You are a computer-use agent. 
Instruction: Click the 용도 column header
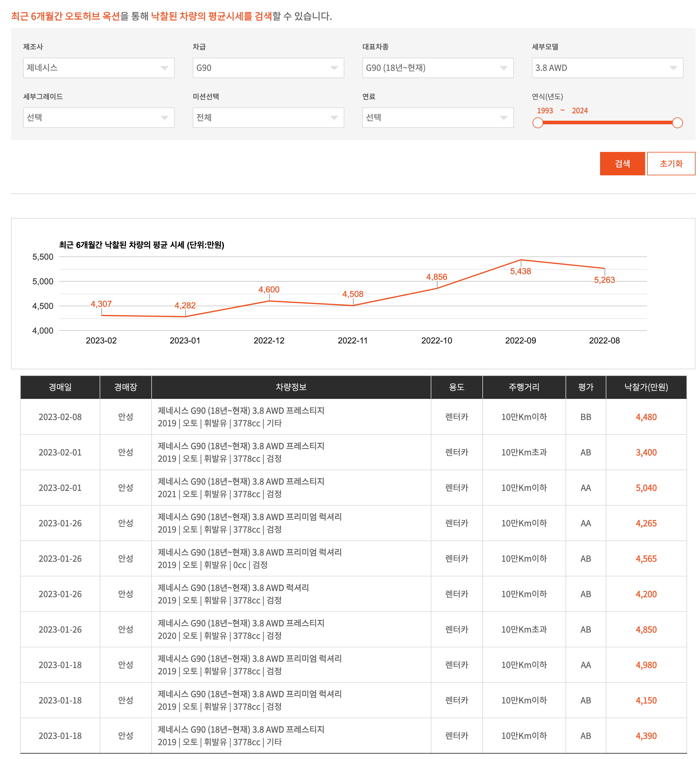(457, 387)
